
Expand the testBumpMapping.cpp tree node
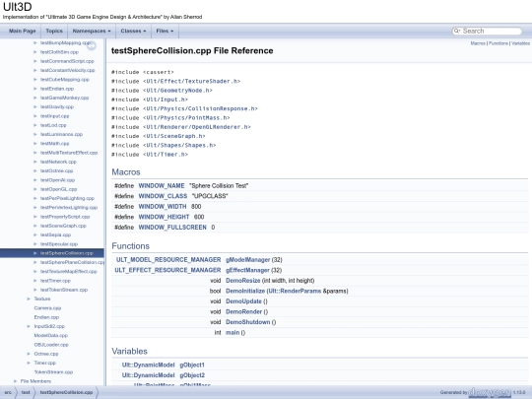pos(34,42)
